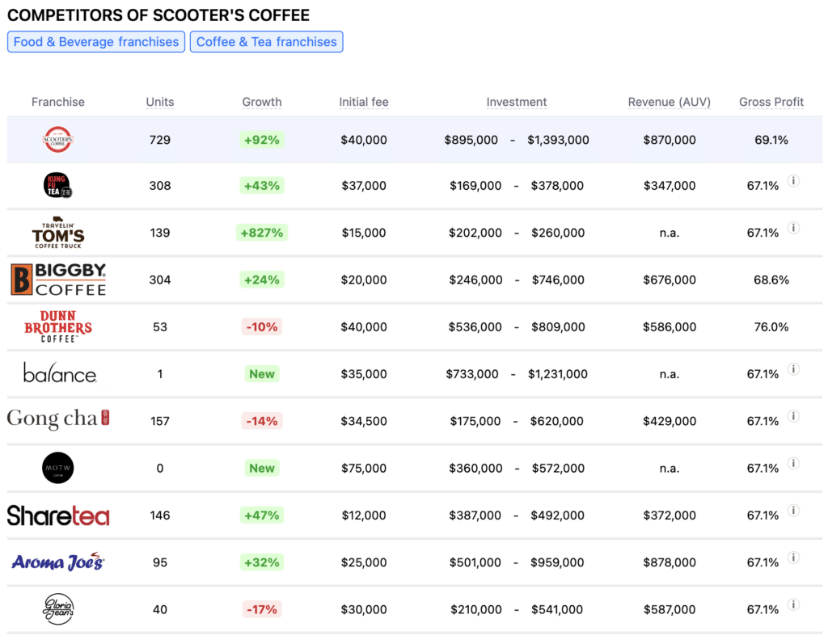The image size is (828, 644).
Task: Select the +32% growth badge
Action: (x=262, y=562)
